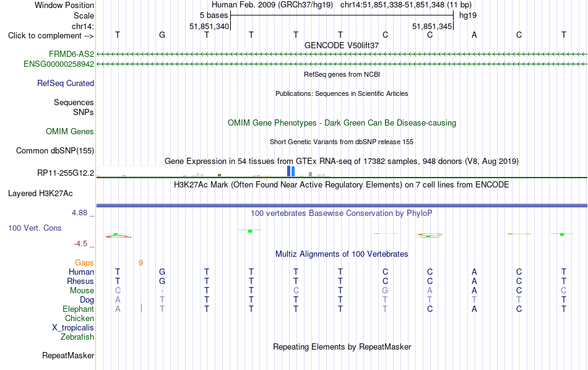Click the G base in reference sequence
Screen dimensions: 588x370
click(162, 35)
